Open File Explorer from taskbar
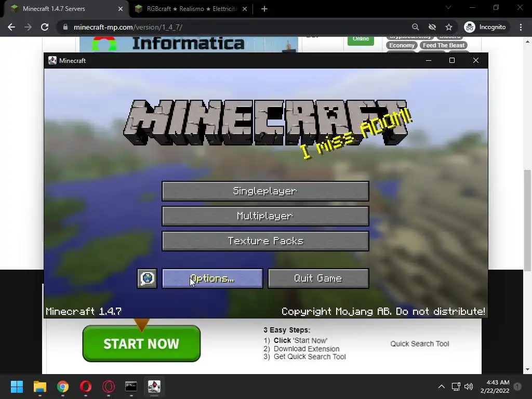Viewport: 532px width, 399px height. click(39, 387)
